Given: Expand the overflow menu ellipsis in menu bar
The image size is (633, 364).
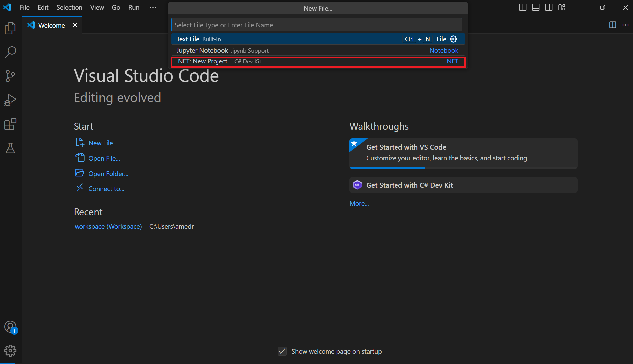Looking at the screenshot, I should point(153,7).
